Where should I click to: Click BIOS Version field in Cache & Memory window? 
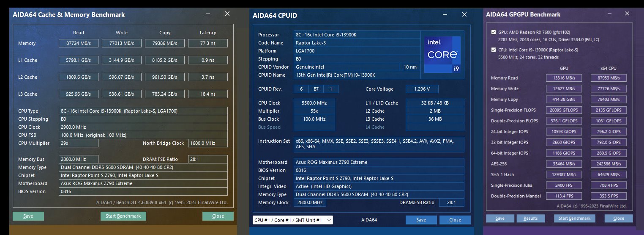tap(143, 191)
